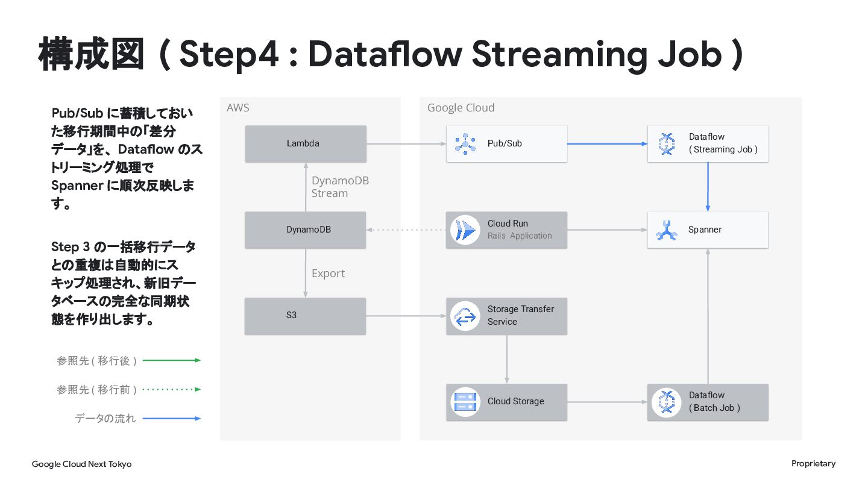Click the paragraph beginning "Pub/Sub に蓄積"
Viewport: 868px width, 488px height.
click(x=127, y=158)
